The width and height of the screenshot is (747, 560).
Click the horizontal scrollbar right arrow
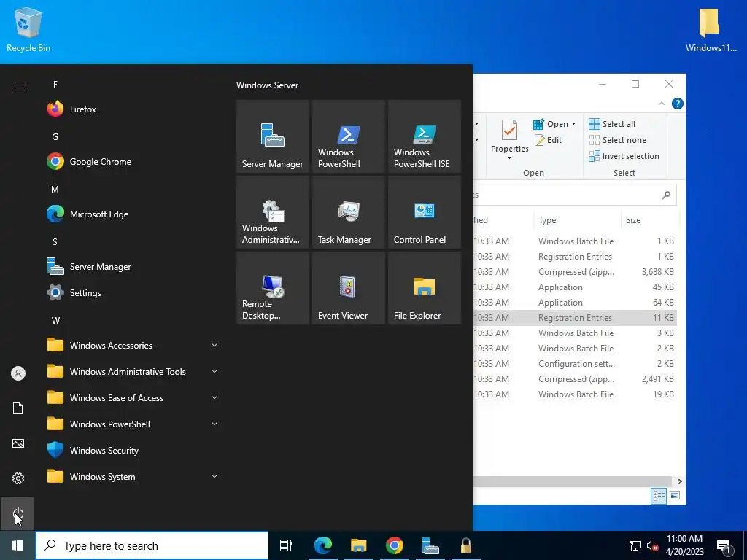pyautogui.click(x=679, y=481)
